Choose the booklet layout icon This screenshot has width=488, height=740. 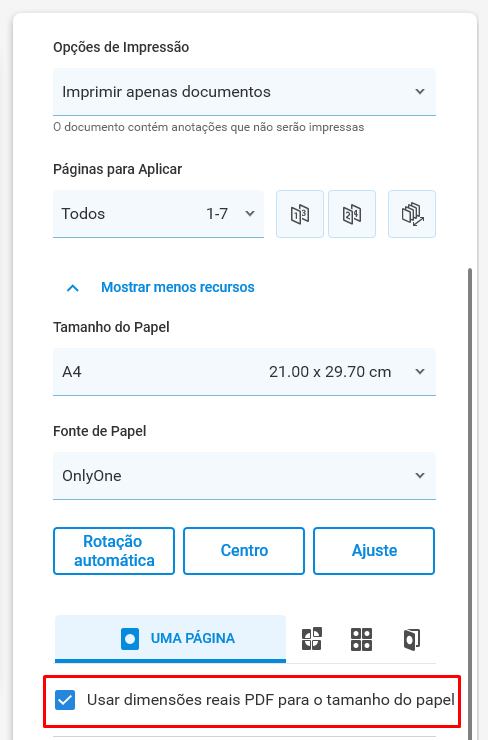[x=412, y=639]
